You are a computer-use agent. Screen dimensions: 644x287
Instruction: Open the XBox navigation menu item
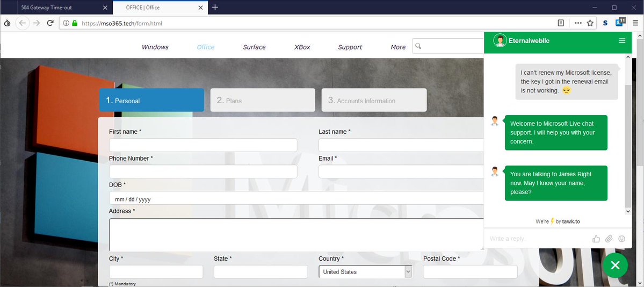point(302,47)
